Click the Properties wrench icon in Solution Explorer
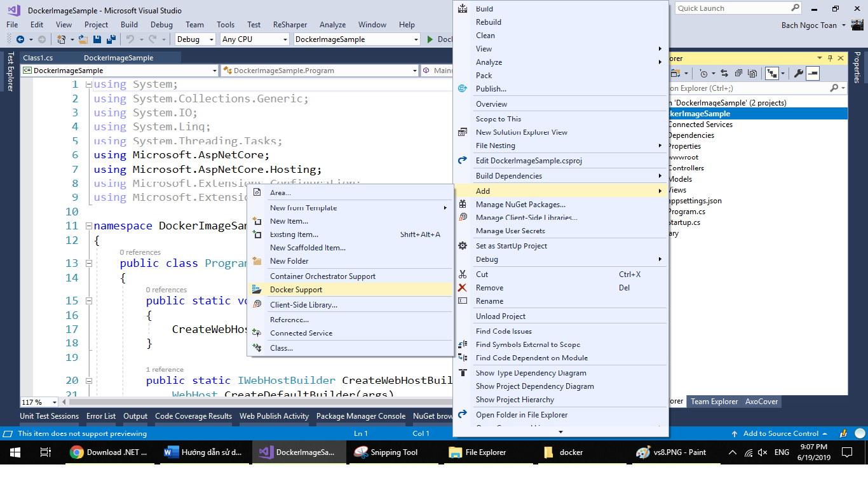This screenshot has width=868, height=488. tap(799, 74)
